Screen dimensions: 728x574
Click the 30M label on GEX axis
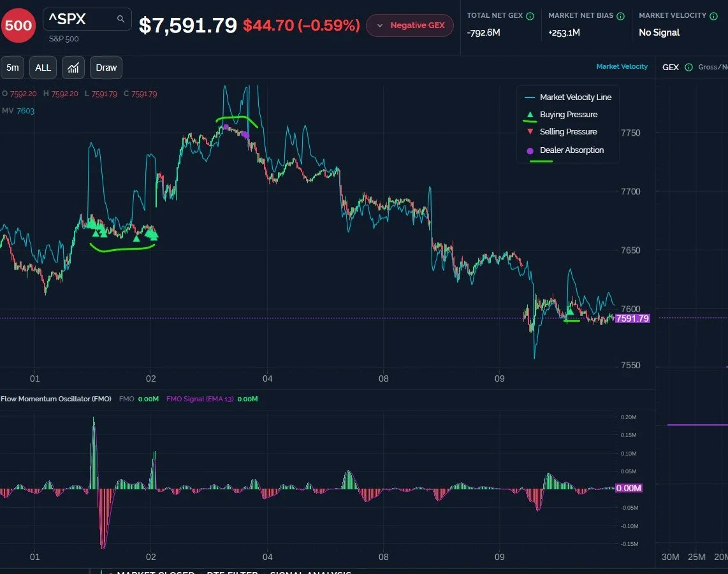tap(670, 557)
